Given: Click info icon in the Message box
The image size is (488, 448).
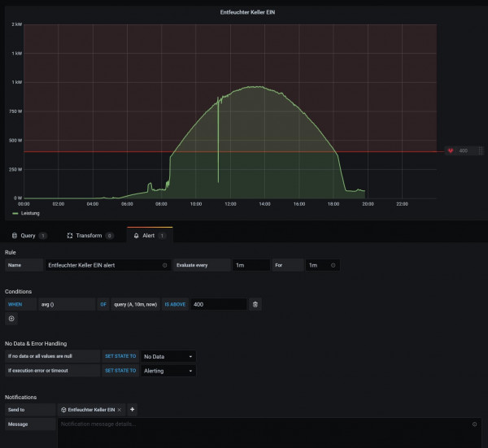Looking at the screenshot, I should click(474, 424).
